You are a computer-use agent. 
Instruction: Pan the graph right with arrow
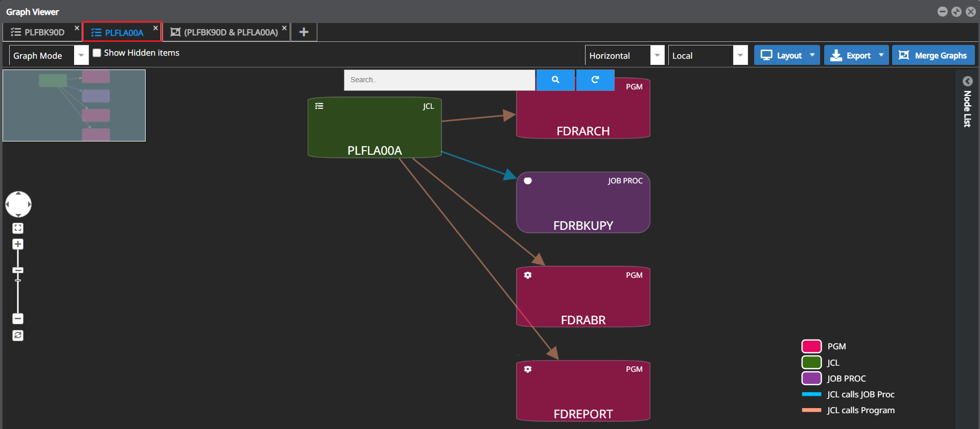(29, 204)
